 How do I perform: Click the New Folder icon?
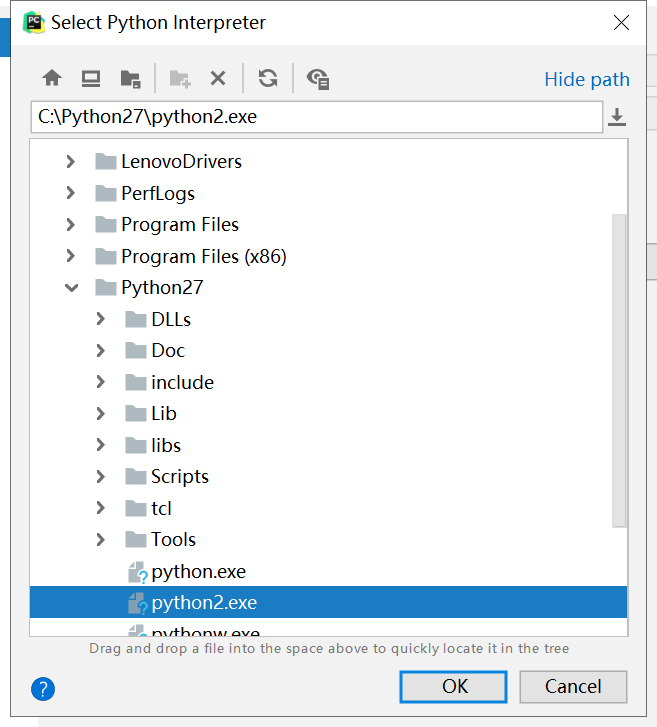pyautogui.click(x=180, y=79)
